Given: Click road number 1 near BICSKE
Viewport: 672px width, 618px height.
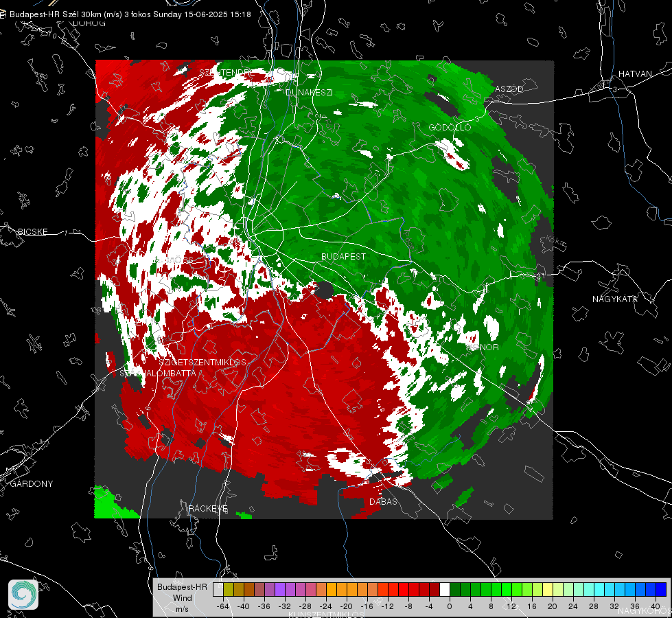Looking at the screenshot, I should click(x=66, y=233).
